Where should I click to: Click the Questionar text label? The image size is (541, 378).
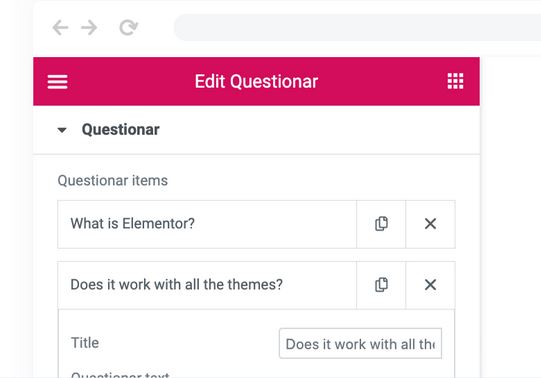coord(120,375)
